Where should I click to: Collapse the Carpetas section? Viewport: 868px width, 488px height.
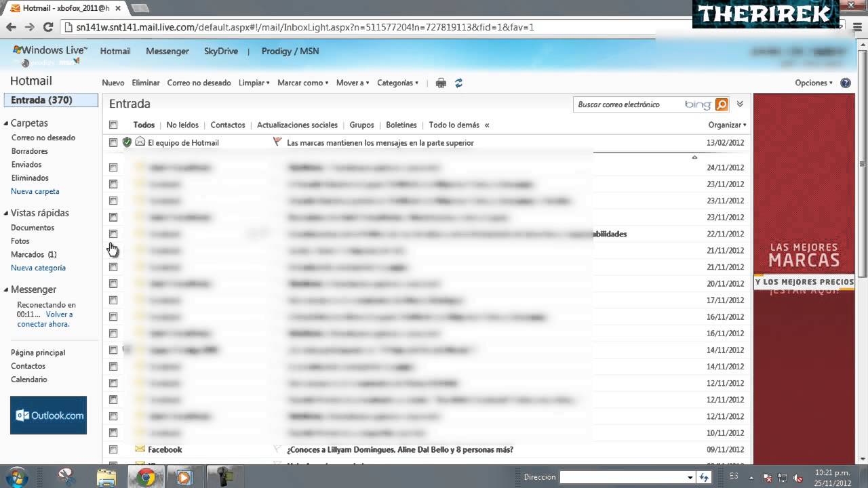[x=6, y=123]
